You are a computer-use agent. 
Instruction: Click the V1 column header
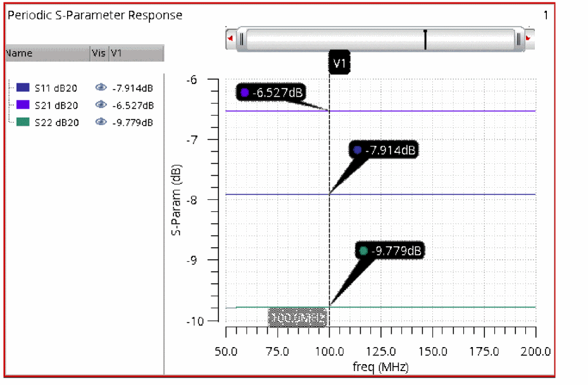click(x=137, y=53)
